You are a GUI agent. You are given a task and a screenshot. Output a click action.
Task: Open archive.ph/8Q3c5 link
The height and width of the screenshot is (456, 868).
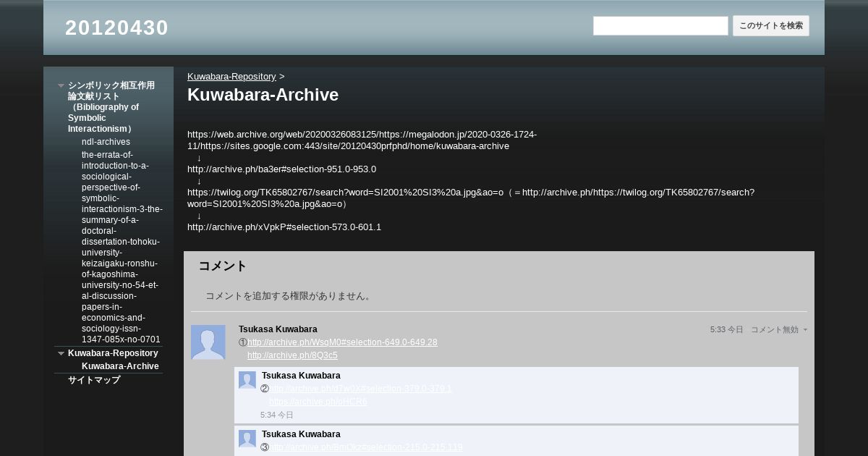coord(292,355)
